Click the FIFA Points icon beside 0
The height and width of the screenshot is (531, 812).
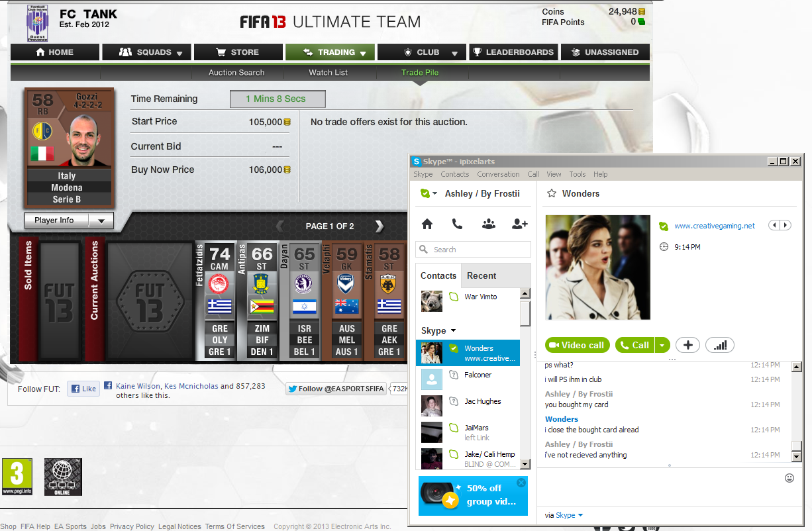642,22
